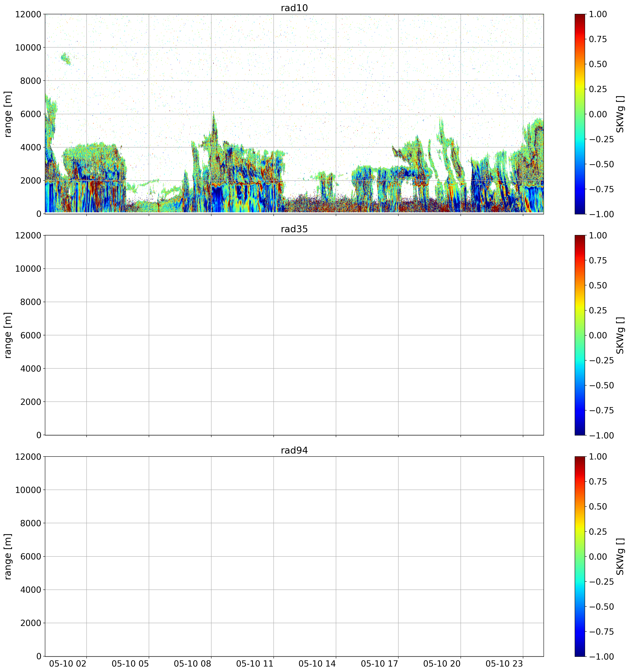Click the SKWg [] label beside rad10 colorbar
The height and width of the screenshot is (672, 629).
click(620, 114)
